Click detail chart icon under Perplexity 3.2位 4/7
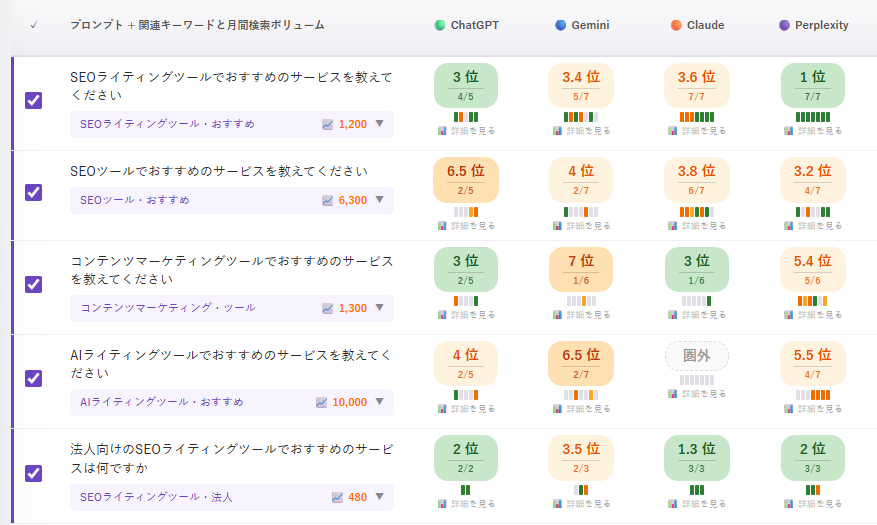The width and height of the screenshot is (877, 525). 788,226
